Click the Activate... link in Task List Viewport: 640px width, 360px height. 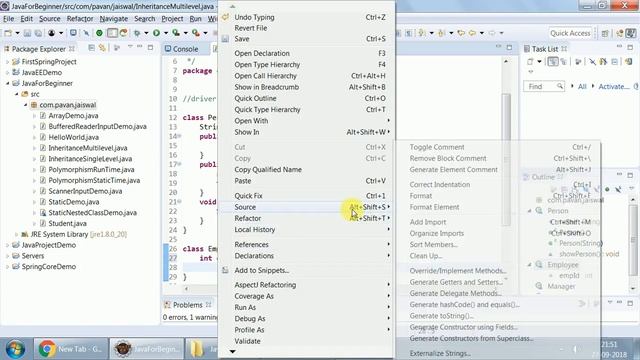(x=613, y=87)
